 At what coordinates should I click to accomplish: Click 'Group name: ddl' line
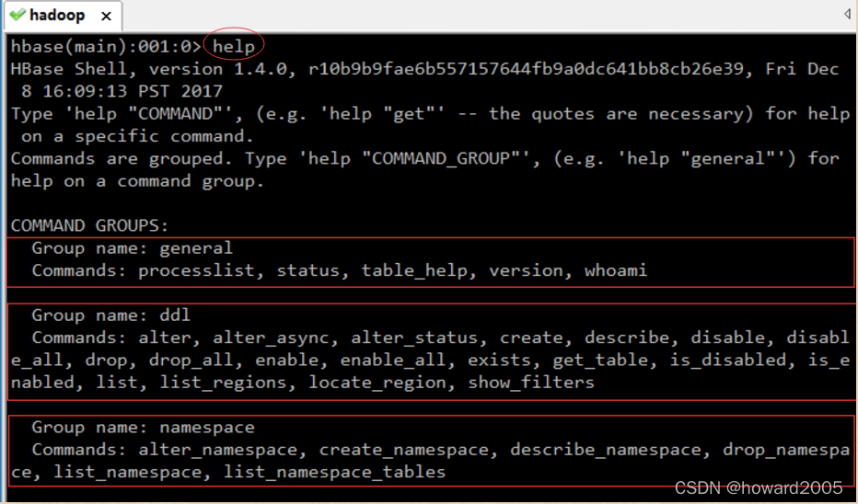coord(111,315)
